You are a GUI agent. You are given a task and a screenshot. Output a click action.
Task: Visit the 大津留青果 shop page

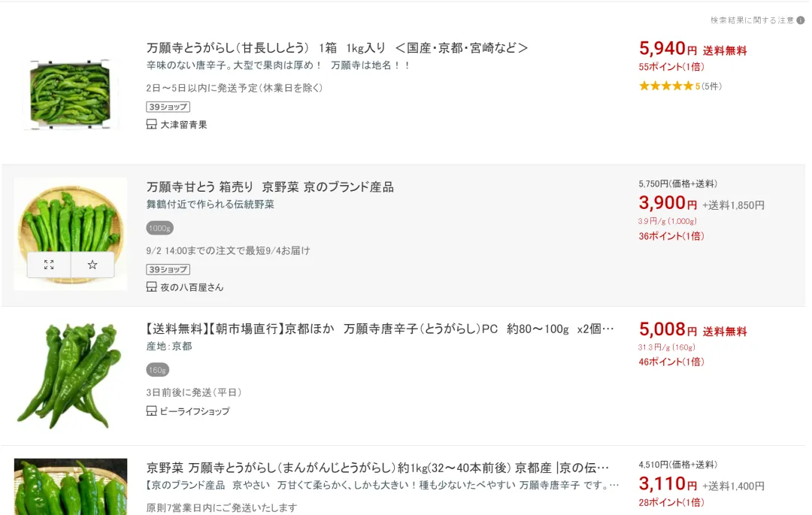tap(183, 125)
